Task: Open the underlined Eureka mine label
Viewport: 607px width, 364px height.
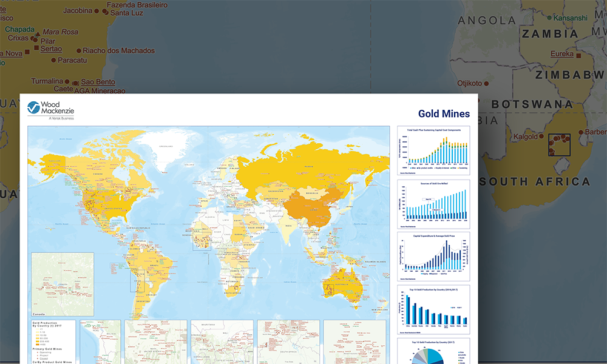Action: (x=561, y=54)
